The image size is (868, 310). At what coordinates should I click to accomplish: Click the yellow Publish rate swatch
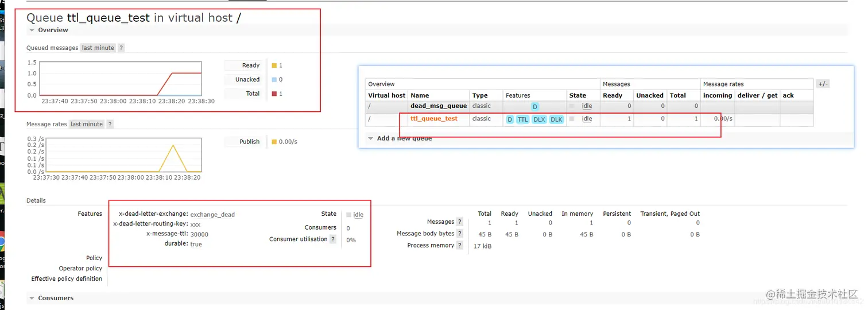pos(274,142)
